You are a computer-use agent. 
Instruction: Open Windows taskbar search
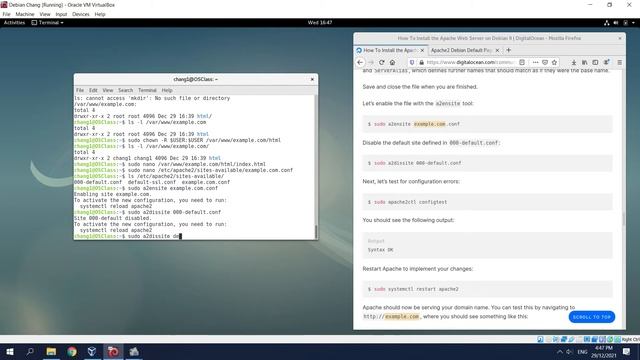pyautogui.click(x=30, y=351)
